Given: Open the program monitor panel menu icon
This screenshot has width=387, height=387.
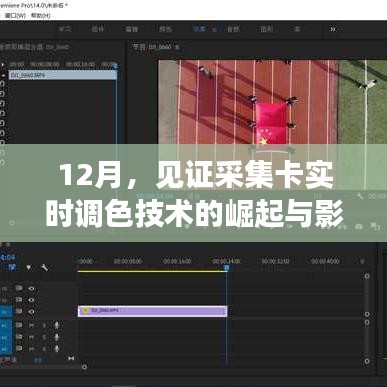Looking at the screenshot, I should coord(177,47).
